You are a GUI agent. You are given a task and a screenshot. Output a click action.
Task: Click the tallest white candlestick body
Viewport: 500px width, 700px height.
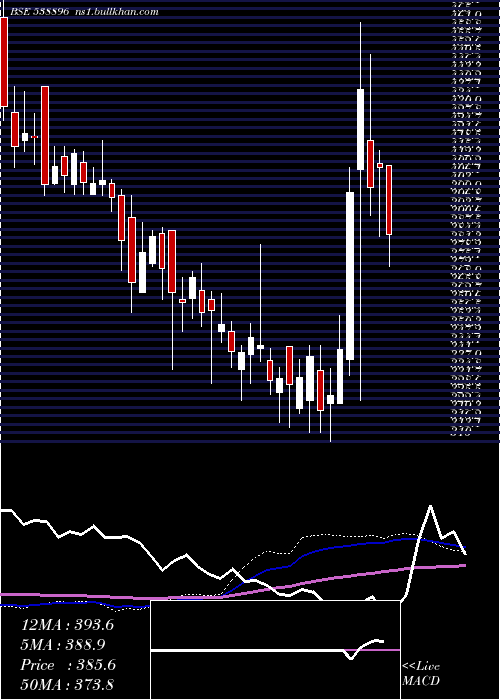click(350, 276)
